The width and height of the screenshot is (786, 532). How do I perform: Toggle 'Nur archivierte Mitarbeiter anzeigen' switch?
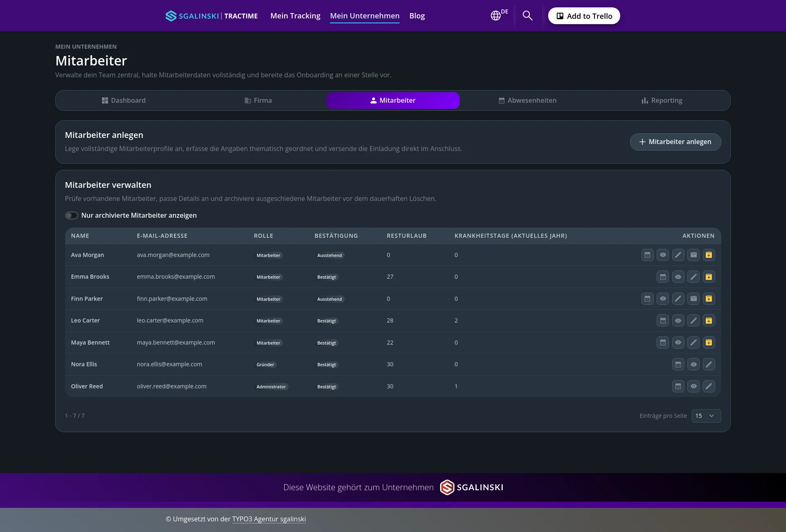click(x=72, y=216)
